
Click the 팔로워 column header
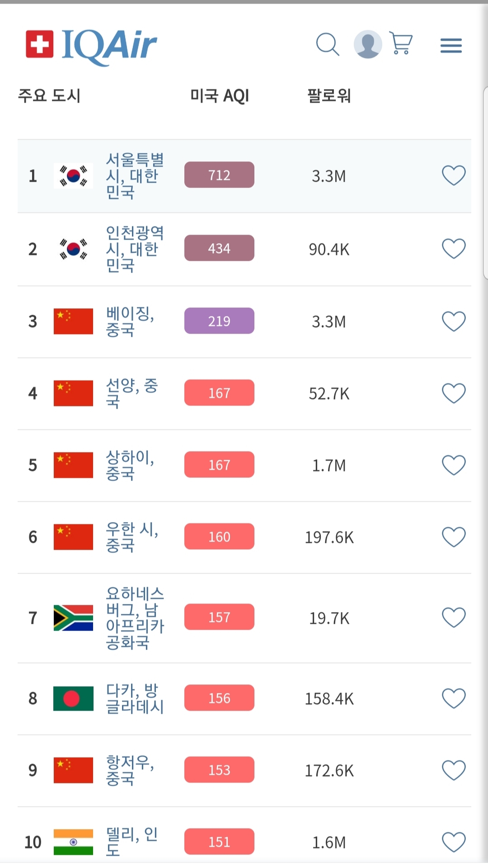(329, 96)
